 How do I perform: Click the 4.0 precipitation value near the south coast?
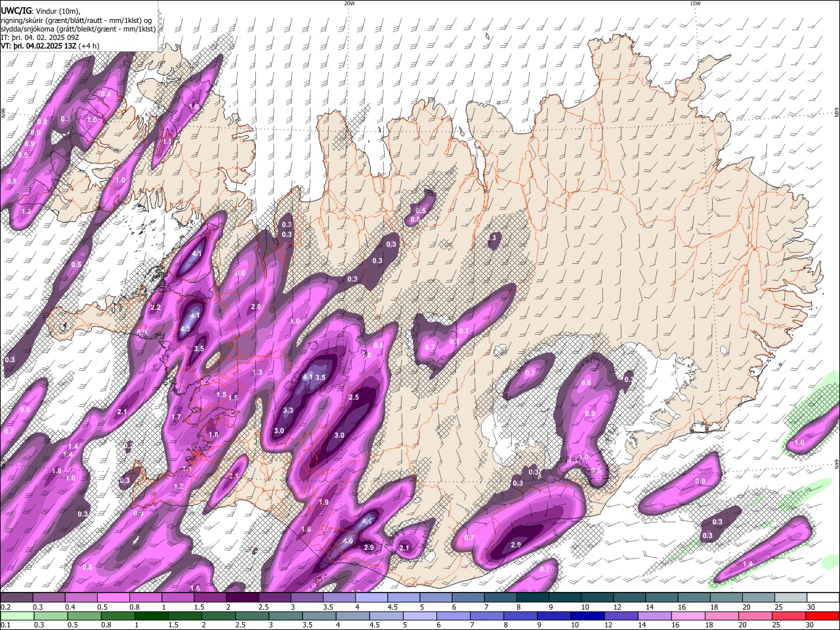coord(348,541)
